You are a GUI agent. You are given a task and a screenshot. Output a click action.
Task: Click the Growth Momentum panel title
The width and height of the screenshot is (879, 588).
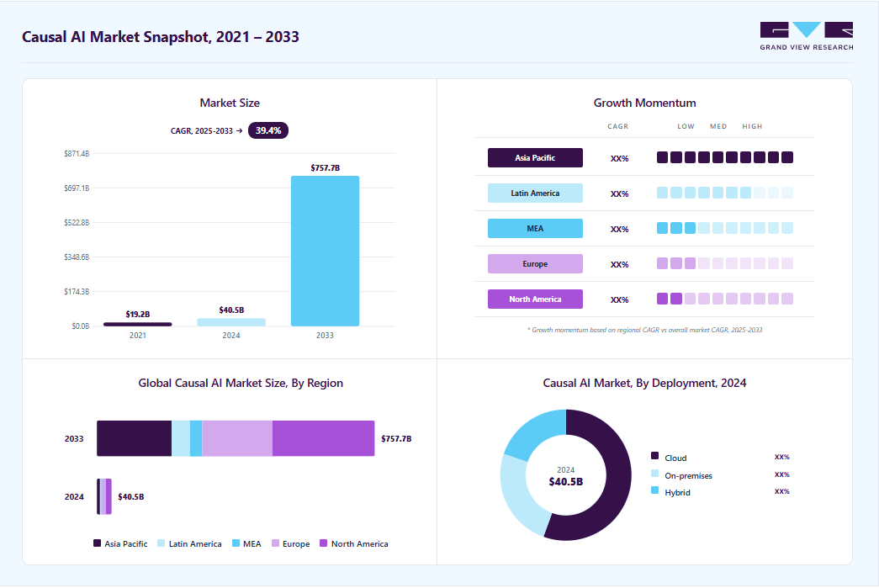tap(644, 103)
